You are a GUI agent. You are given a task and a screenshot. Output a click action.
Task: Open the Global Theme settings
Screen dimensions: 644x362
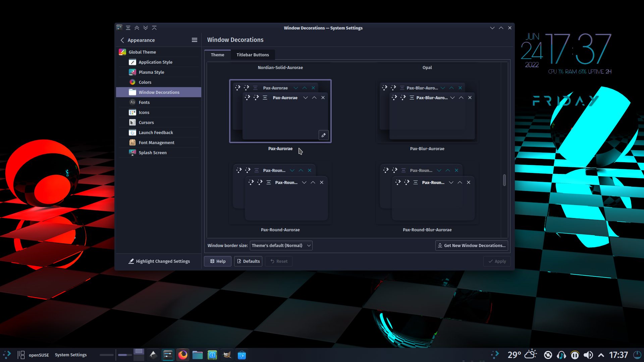[159, 52]
